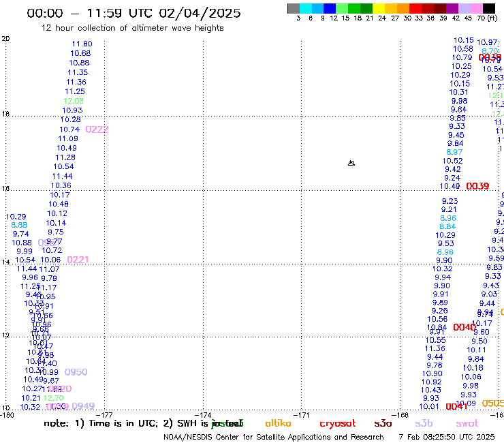The height and width of the screenshot is (443, 504).
Task: Click the longitude axis label '-171'
Action: 302,415
